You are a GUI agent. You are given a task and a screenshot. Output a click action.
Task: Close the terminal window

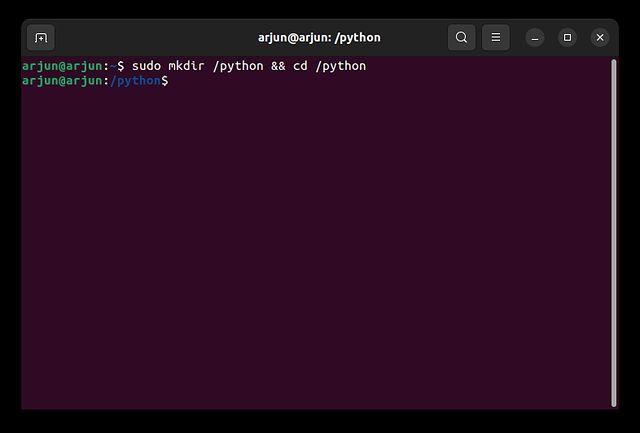point(600,38)
